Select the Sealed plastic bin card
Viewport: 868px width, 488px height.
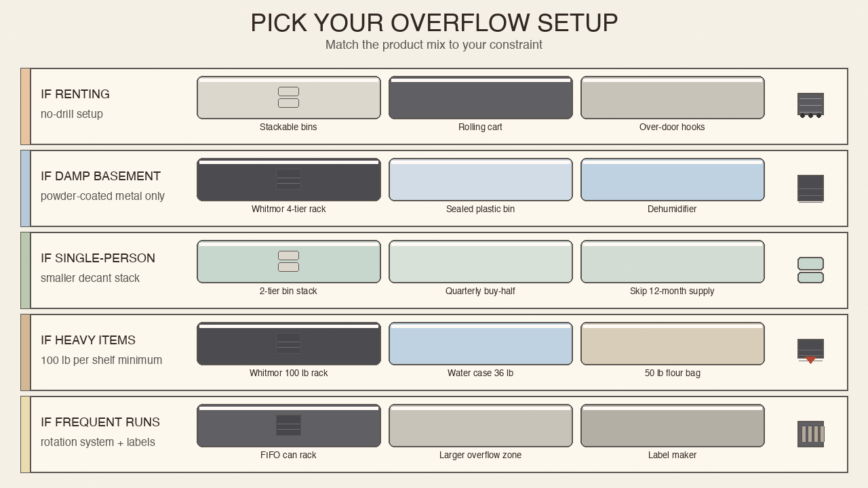(481, 180)
